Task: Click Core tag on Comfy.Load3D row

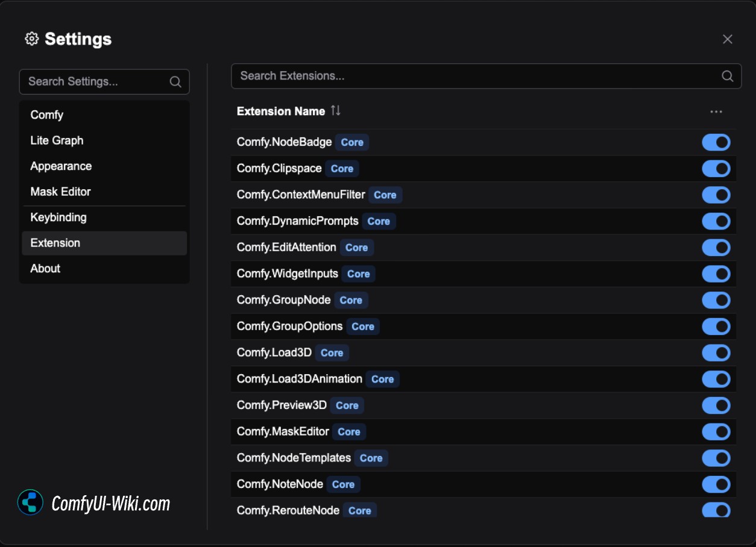Action: coord(332,353)
